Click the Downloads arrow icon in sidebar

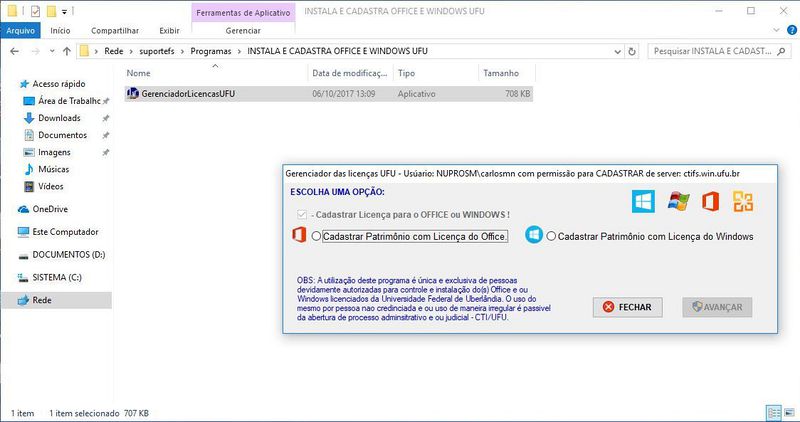29,118
